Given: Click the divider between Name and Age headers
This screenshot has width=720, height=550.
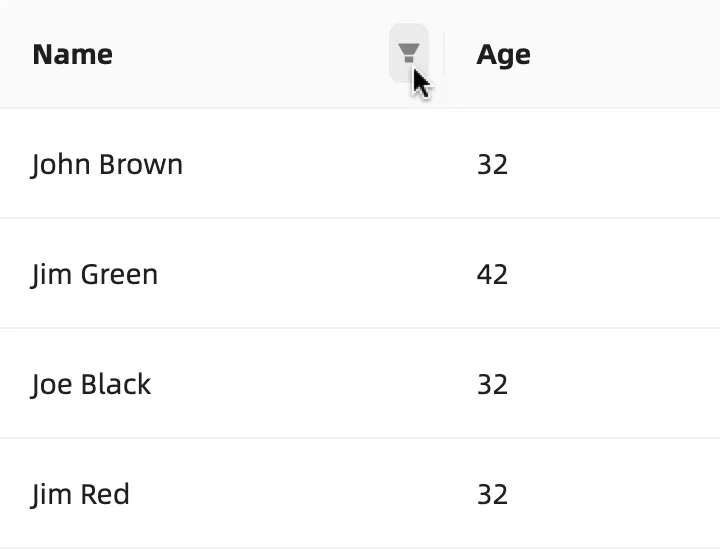Looking at the screenshot, I should pos(444,54).
